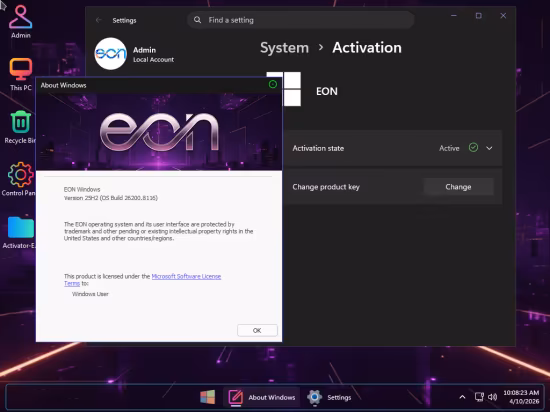Screen dimensions: 550x412
Task: Open volume icon in system tray
Action: [492, 397]
